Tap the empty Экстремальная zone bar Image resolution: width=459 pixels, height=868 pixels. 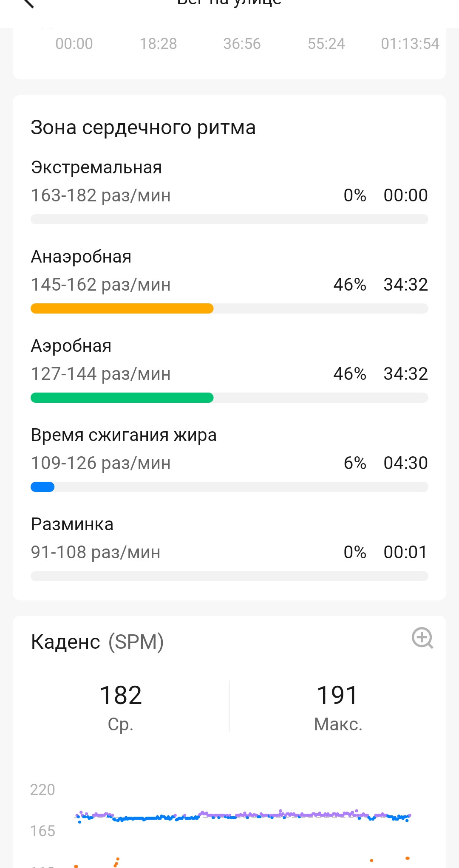[x=229, y=219]
